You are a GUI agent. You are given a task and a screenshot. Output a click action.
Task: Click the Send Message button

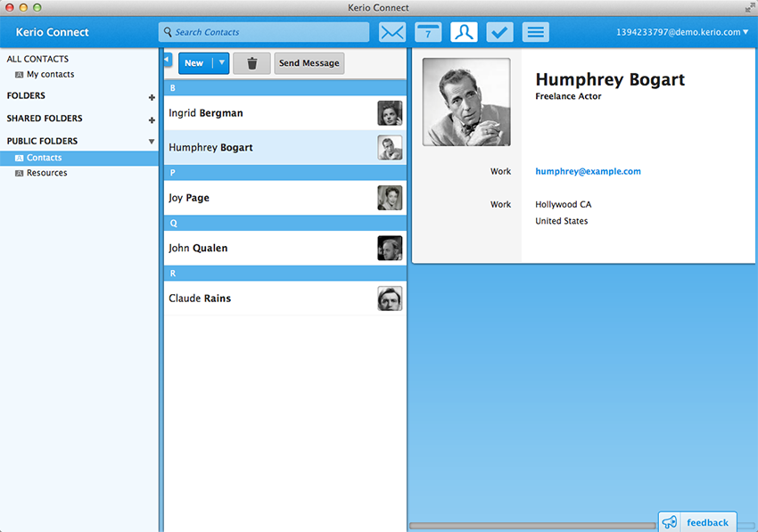(x=309, y=63)
